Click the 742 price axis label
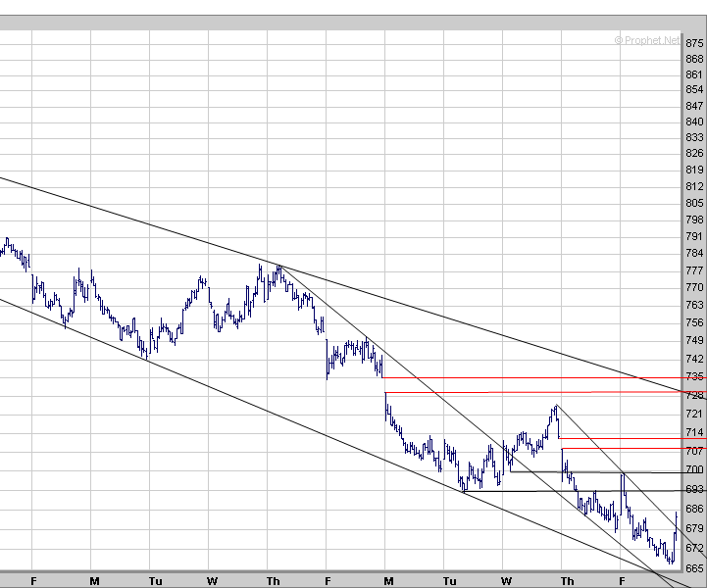This screenshot has height=588, width=707. click(694, 359)
